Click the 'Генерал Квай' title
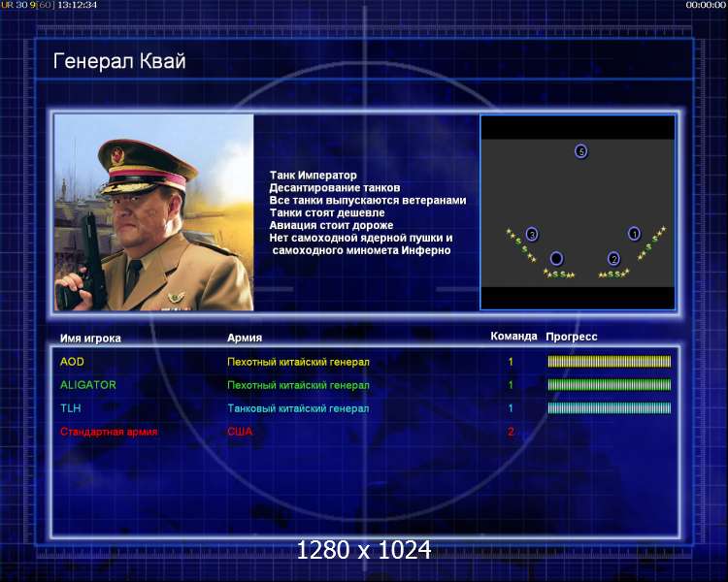The width and height of the screenshot is (728, 582). pyautogui.click(x=119, y=61)
